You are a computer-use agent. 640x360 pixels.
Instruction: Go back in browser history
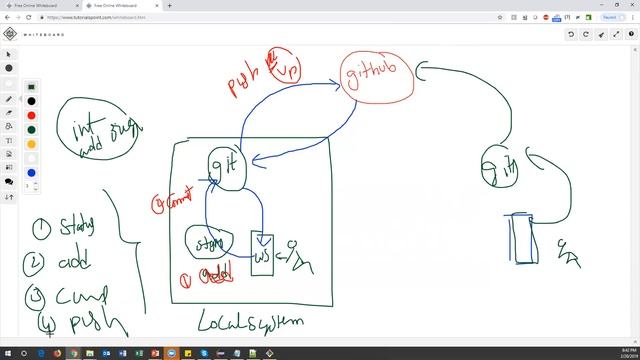tap(7, 18)
